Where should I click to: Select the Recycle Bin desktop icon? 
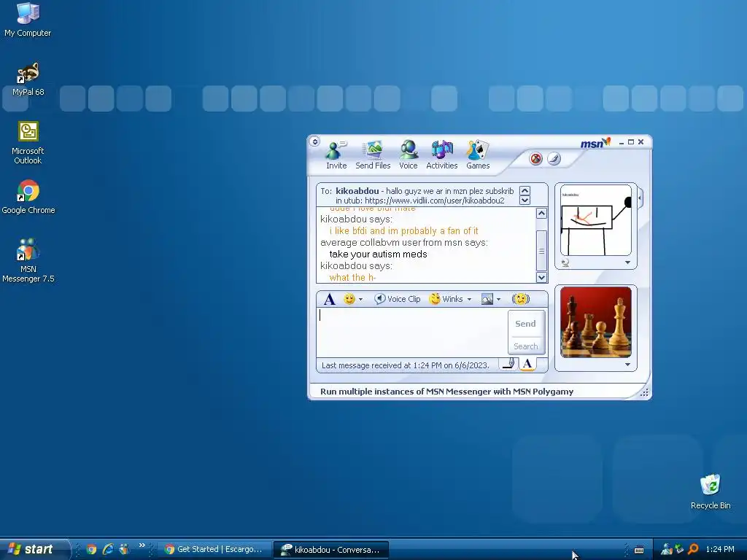click(711, 491)
